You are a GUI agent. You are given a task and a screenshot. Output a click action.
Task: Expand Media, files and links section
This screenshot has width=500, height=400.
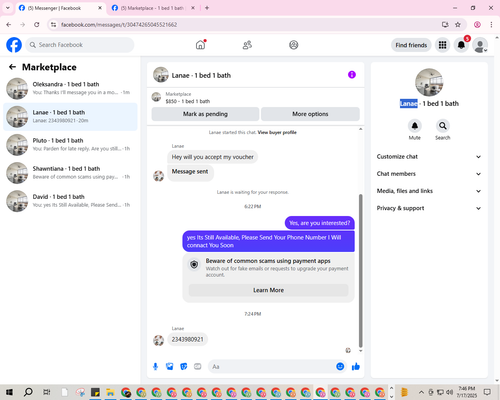pos(429,191)
